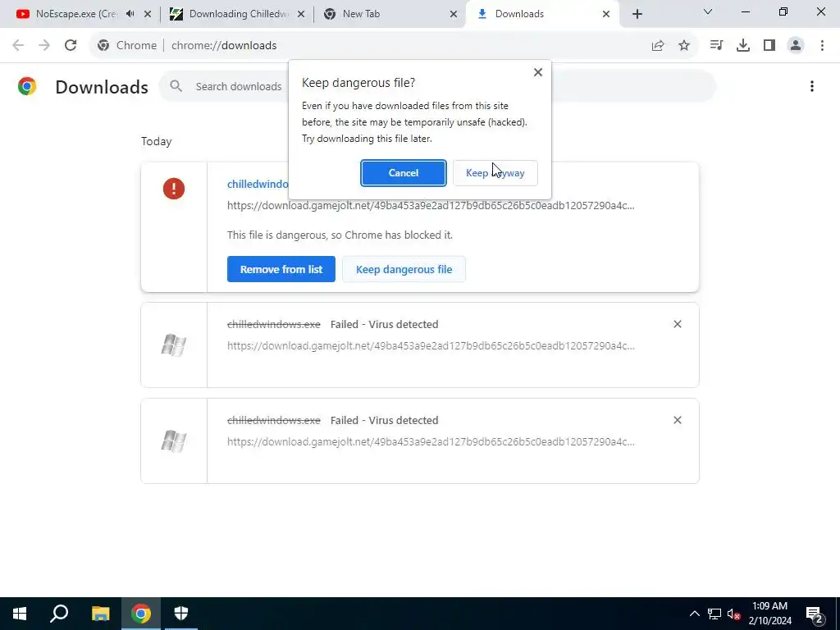Image resolution: width=840 pixels, height=630 pixels.
Task: Click the Chrome site info icon
Action: tap(103, 46)
